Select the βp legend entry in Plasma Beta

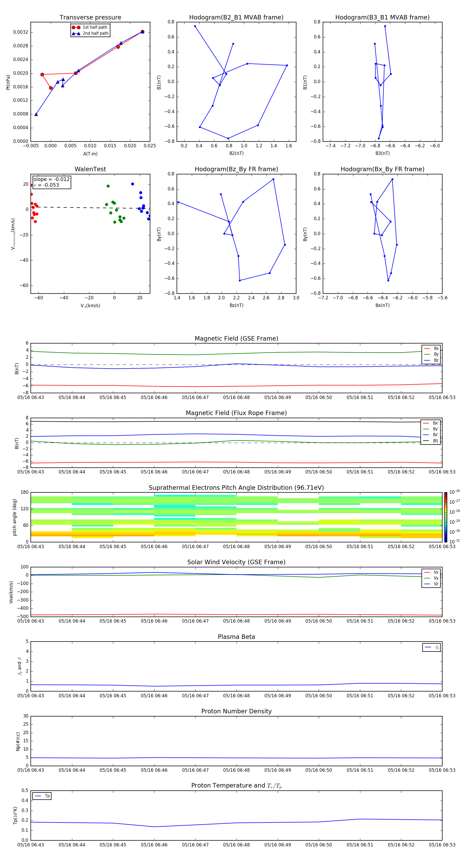[x=431, y=647]
